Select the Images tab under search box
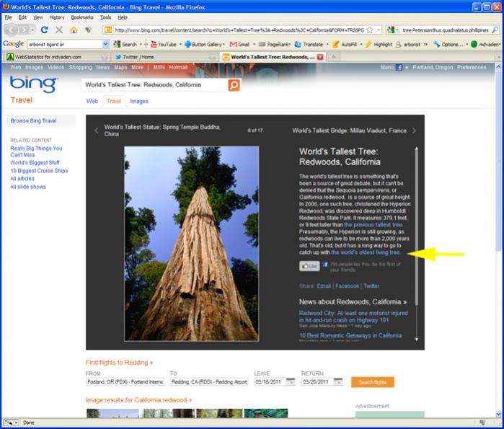 tap(139, 101)
